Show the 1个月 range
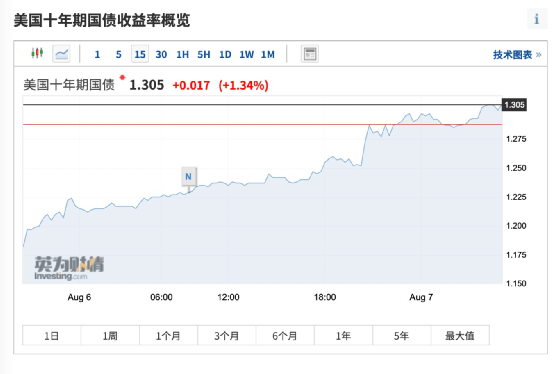Viewport: 554px width, 374px height. click(x=168, y=335)
